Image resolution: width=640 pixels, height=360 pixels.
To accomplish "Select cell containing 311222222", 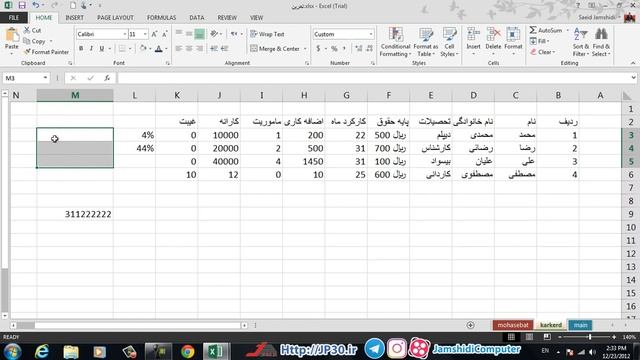I will point(75,214).
